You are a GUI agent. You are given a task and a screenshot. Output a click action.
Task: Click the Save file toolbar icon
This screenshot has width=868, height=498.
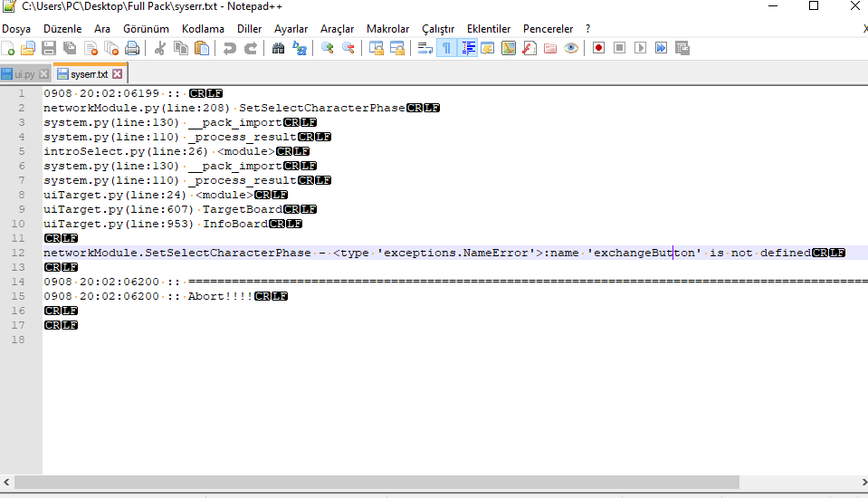click(x=49, y=48)
